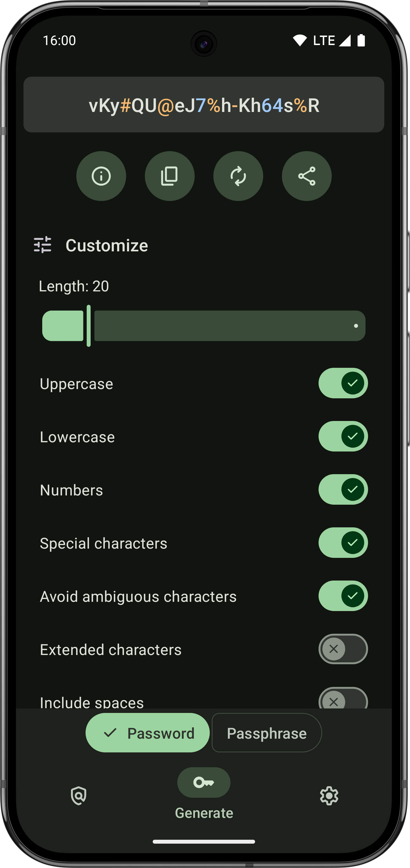Switch to Passphrase mode

(267, 733)
